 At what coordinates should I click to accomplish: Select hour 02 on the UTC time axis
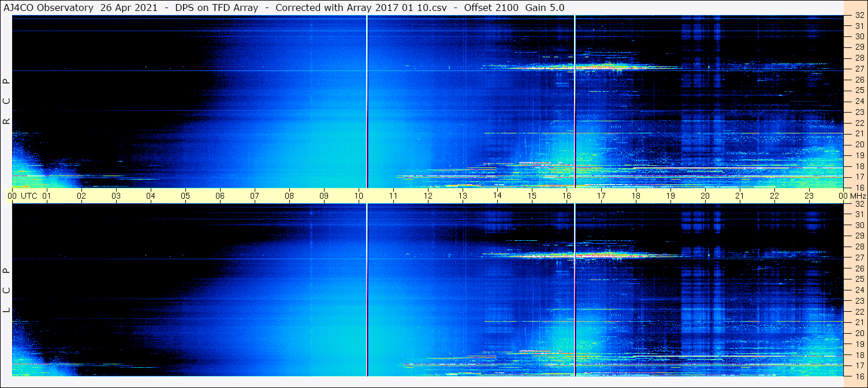pyautogui.click(x=81, y=196)
